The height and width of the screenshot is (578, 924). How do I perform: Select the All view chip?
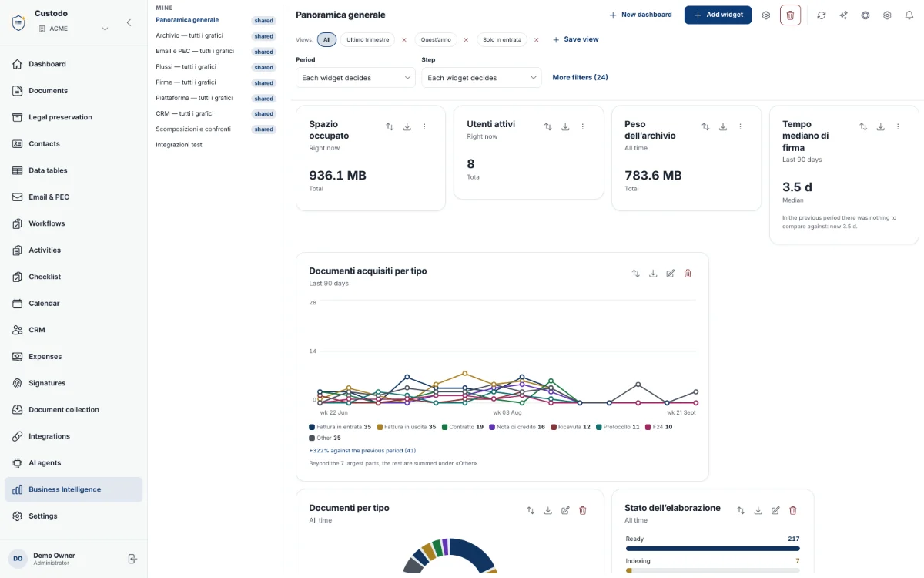tap(326, 39)
